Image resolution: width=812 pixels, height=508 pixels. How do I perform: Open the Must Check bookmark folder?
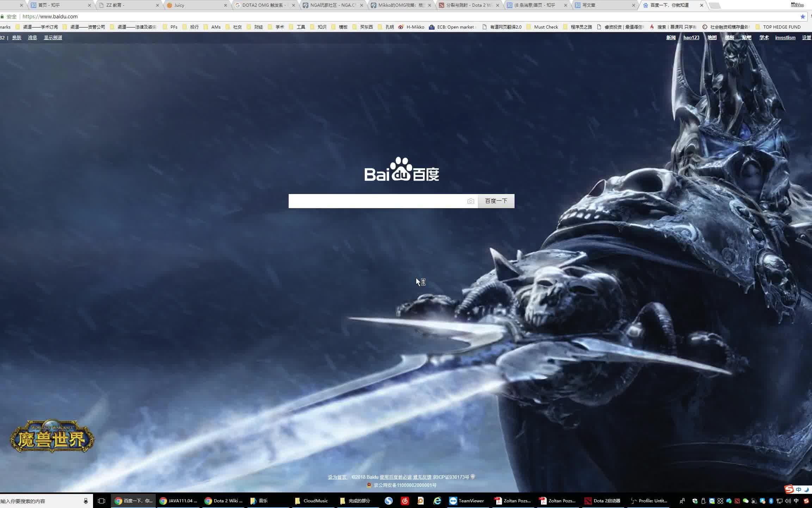542,27
